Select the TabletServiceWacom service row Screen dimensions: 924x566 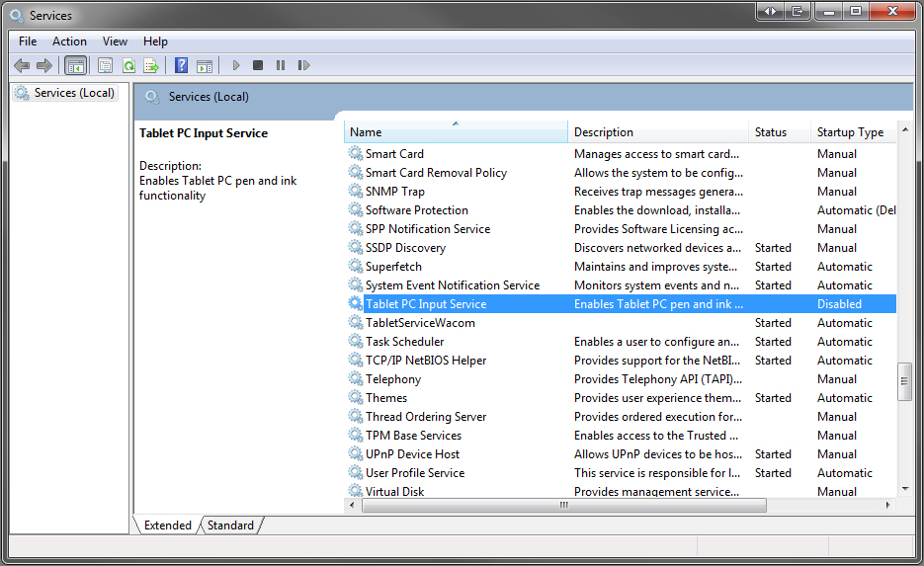(420, 323)
